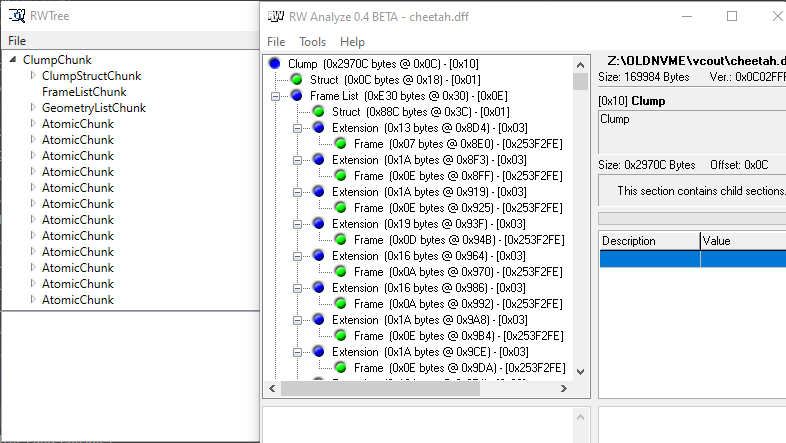The height and width of the screenshot is (443, 786).
Task: Click blue Extension icon at 0x8D4
Action: 319,128
